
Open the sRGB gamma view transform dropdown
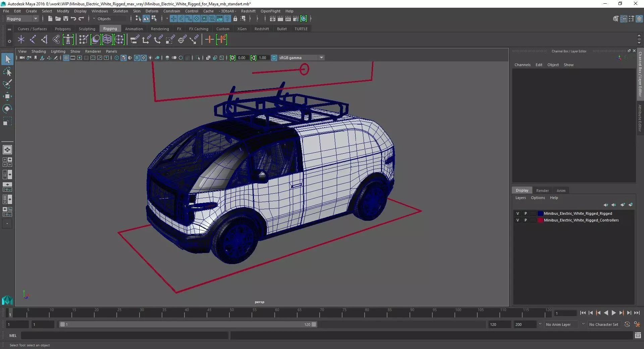[x=301, y=58]
